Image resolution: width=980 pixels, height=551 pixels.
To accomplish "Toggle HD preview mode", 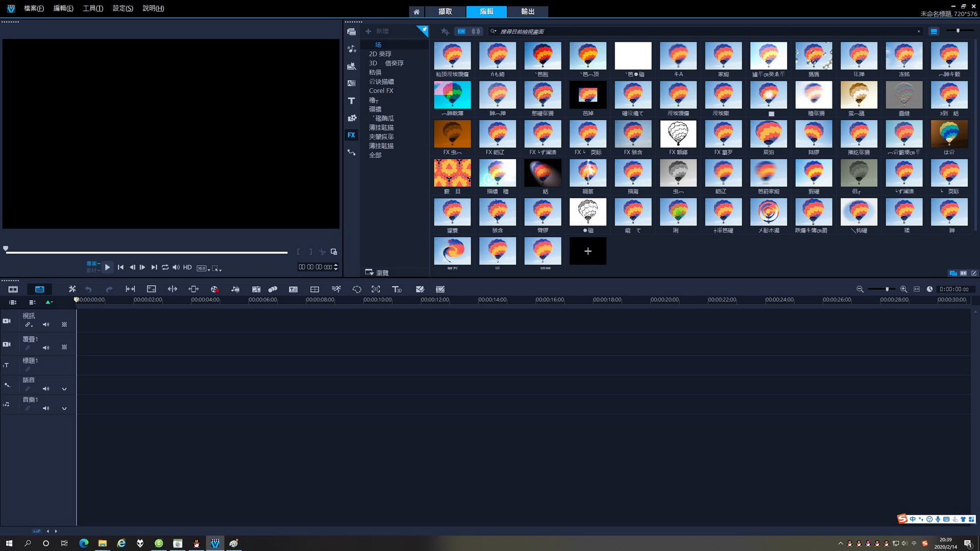I will pos(187,267).
